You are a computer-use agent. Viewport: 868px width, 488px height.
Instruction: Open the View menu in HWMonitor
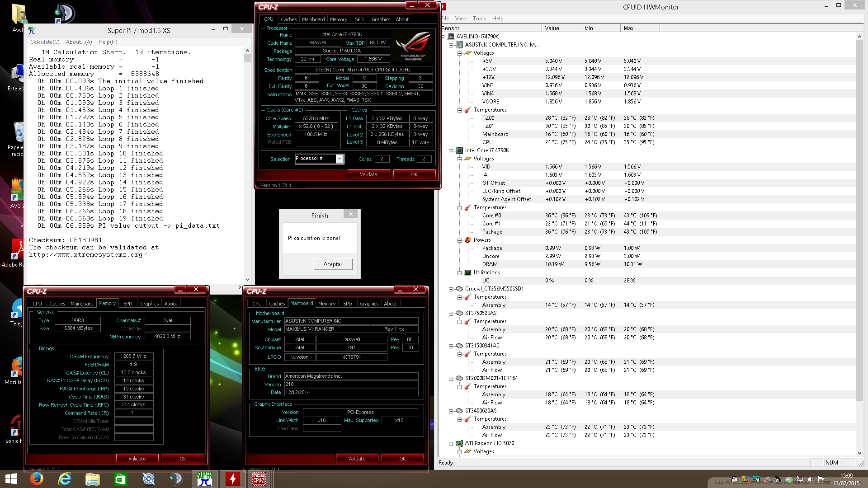pyautogui.click(x=461, y=19)
